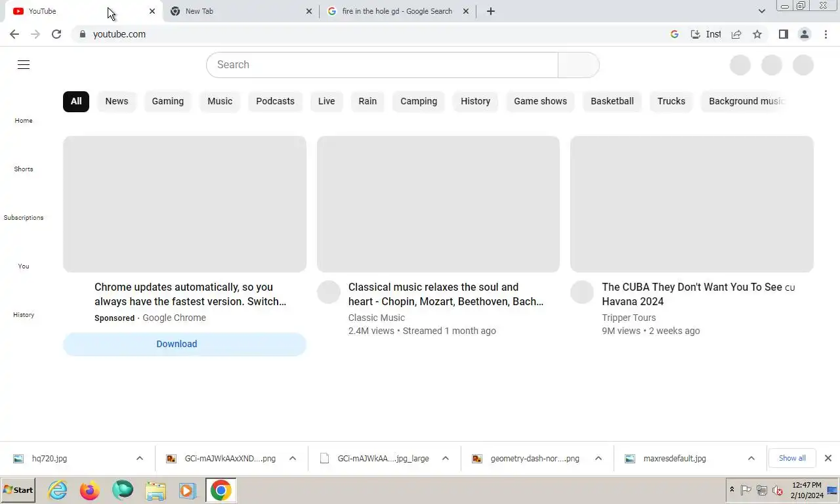Image resolution: width=840 pixels, height=504 pixels.
Task: Select the Camping filter chip
Action: tap(419, 101)
